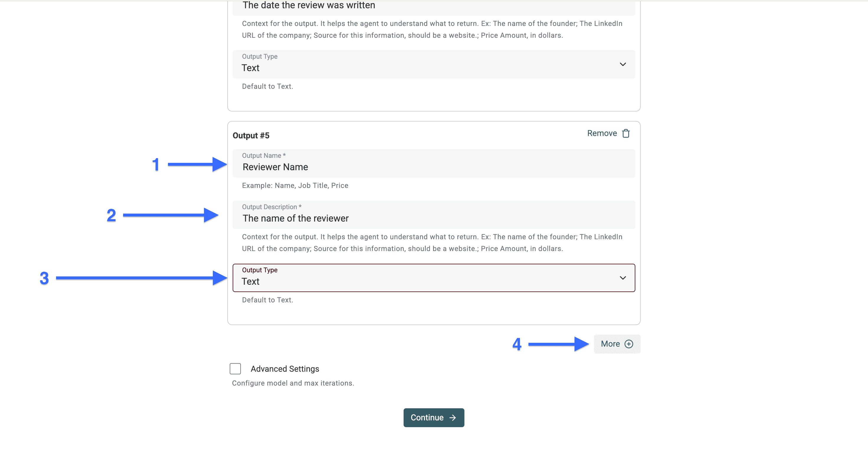The height and width of the screenshot is (472, 868).
Task: Click the Example: Name, Job Title, Price hint
Action: point(295,185)
